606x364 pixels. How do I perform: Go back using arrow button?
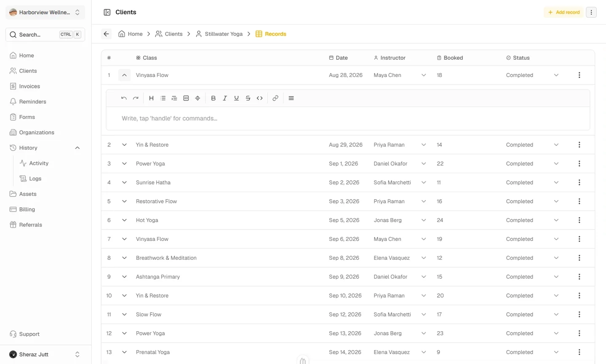106,34
